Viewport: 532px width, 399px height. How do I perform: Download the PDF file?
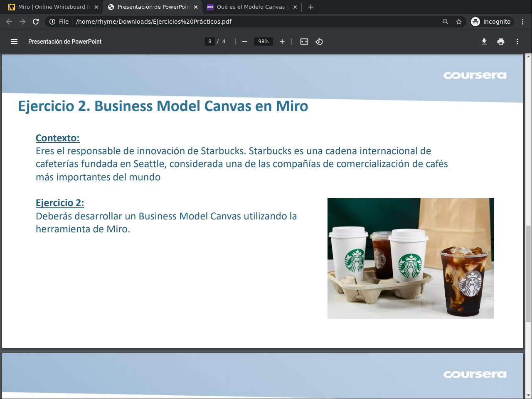pyautogui.click(x=484, y=42)
